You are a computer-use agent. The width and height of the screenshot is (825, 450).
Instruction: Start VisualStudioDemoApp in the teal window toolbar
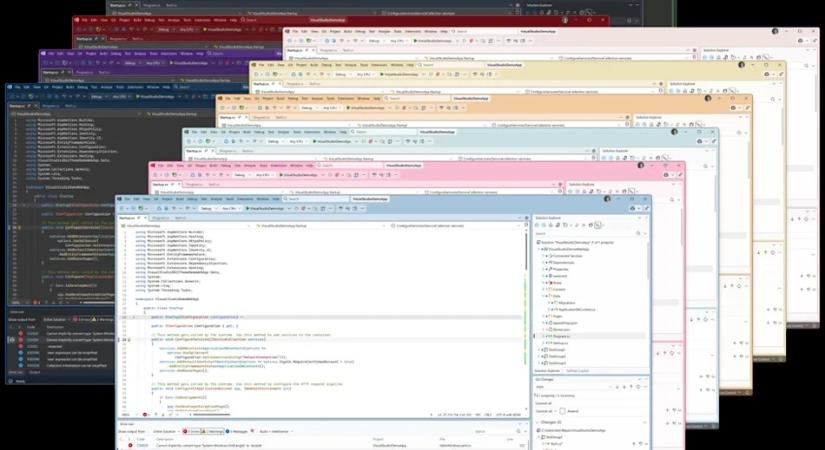click(333, 141)
